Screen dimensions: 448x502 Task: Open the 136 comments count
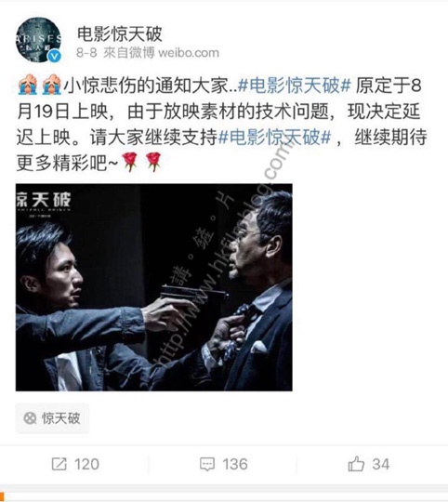point(235,464)
